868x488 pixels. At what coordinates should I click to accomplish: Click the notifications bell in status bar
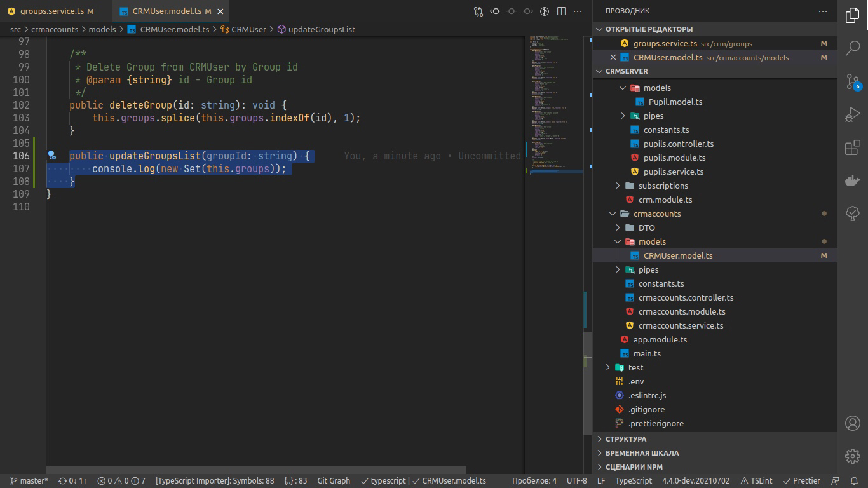coord(853,481)
